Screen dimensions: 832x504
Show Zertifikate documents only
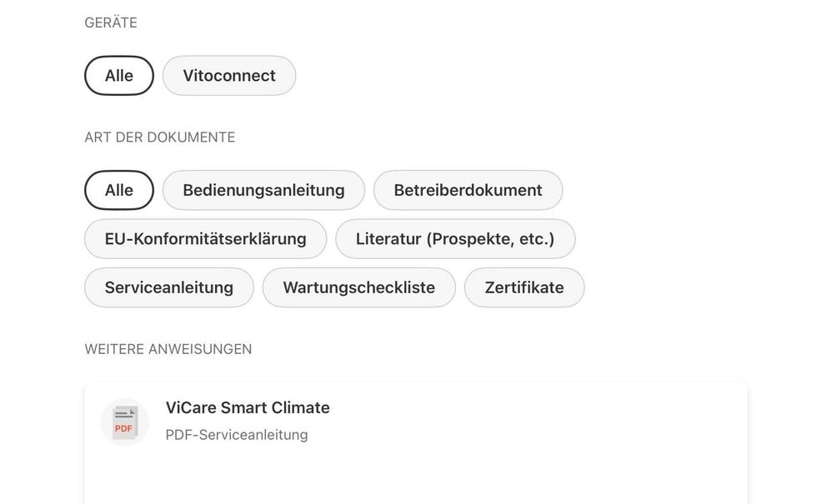point(524,287)
